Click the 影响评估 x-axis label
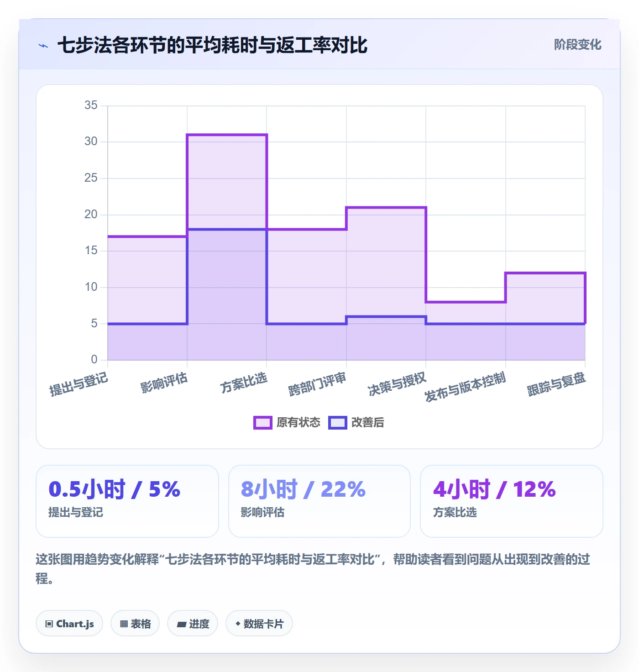The width and height of the screenshot is (639, 672). pos(164,383)
